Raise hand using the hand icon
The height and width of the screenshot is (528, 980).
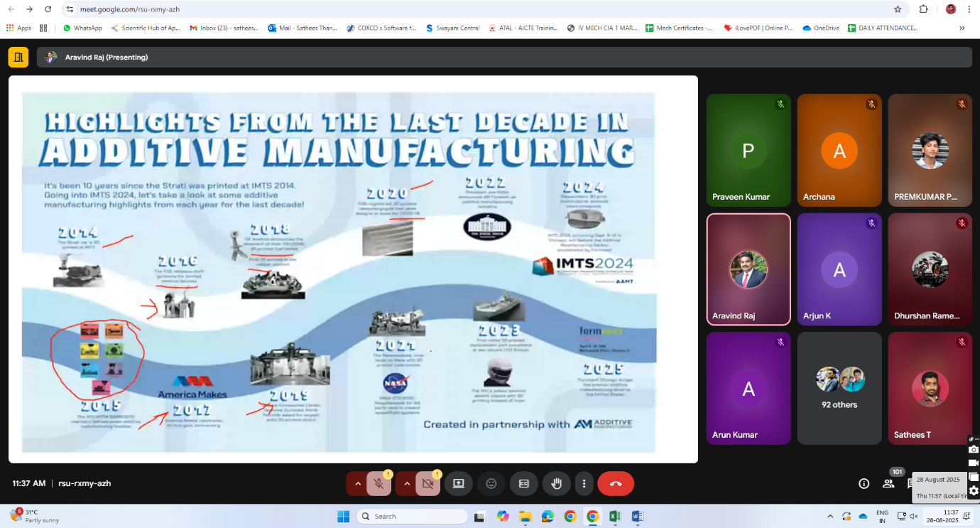tap(557, 483)
